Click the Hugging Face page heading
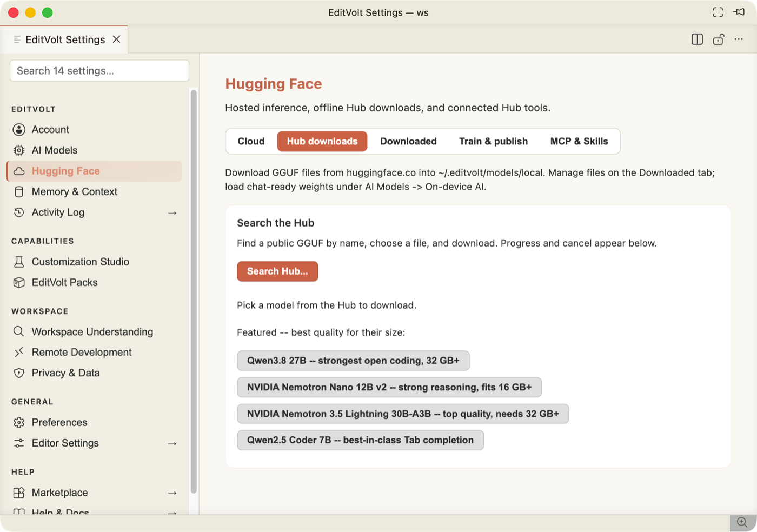This screenshot has width=757, height=532. pos(274,84)
